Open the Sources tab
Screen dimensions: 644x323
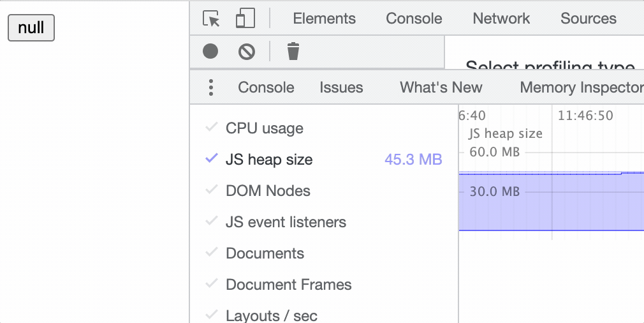pos(588,19)
